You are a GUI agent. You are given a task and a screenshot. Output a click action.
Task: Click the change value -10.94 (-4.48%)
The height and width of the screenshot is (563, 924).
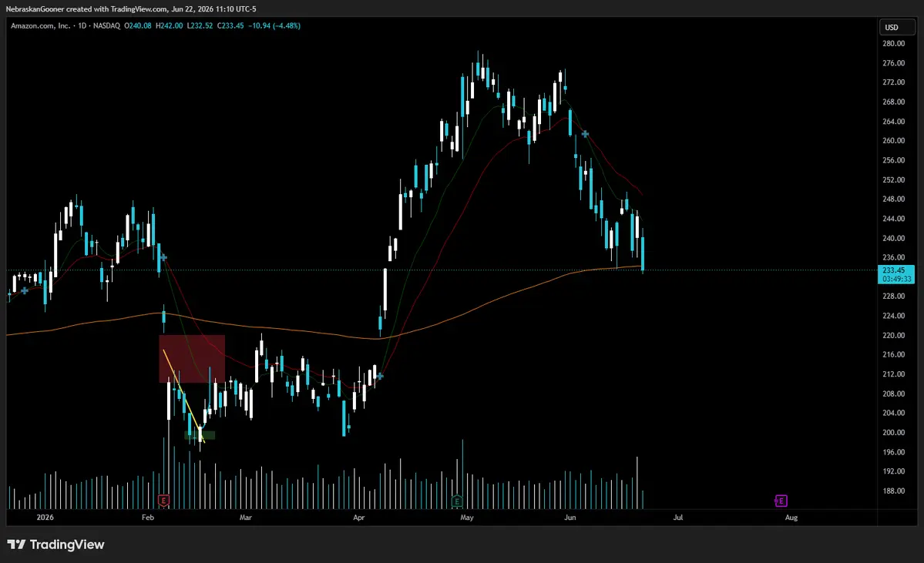274,26
